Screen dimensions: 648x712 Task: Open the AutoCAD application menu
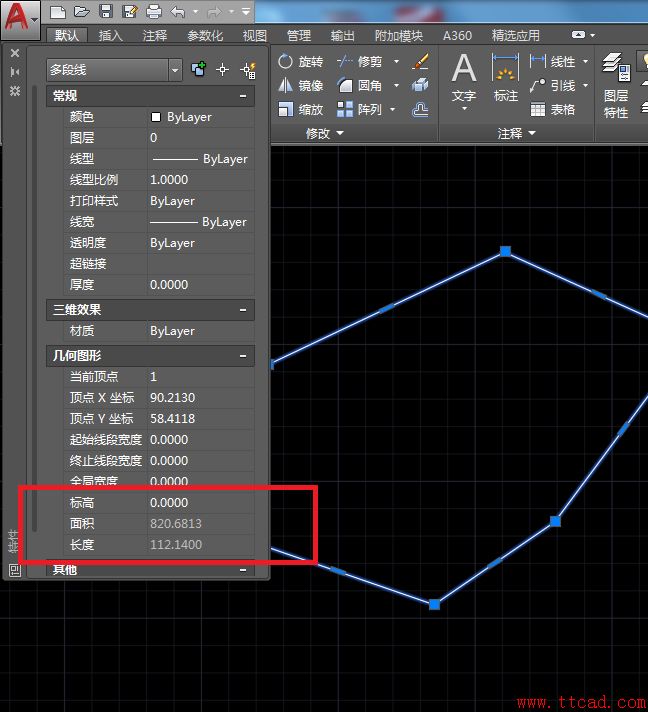(x=20, y=18)
